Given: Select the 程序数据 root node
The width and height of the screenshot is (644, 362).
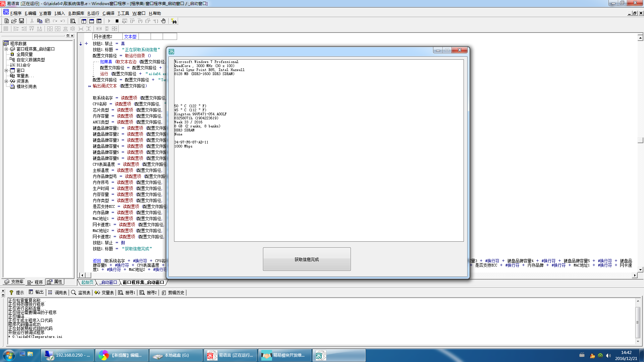Looking at the screenshot, I should click(x=18, y=44).
